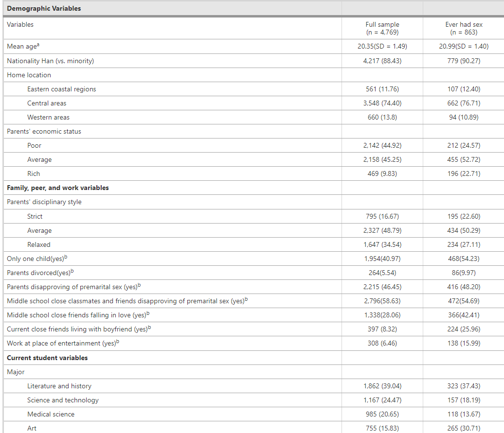Click the 'Strict' disciplinary style row label
Screen dimensions: 504x433
35,216
